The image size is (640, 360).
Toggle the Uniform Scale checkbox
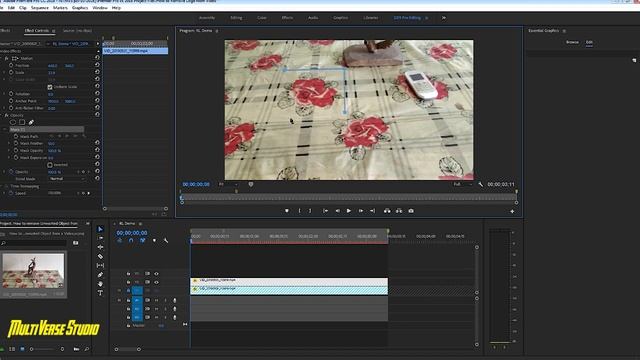tap(50, 87)
